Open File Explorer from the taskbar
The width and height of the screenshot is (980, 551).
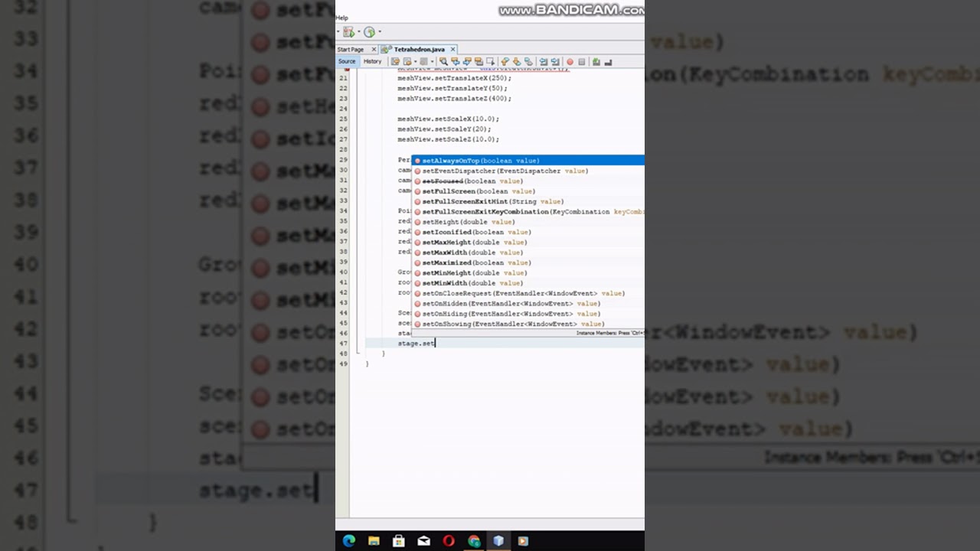374,541
